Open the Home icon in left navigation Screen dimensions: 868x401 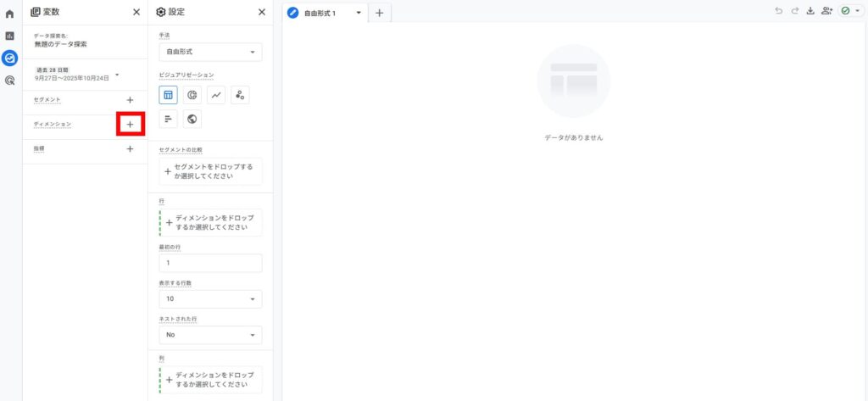pos(10,14)
